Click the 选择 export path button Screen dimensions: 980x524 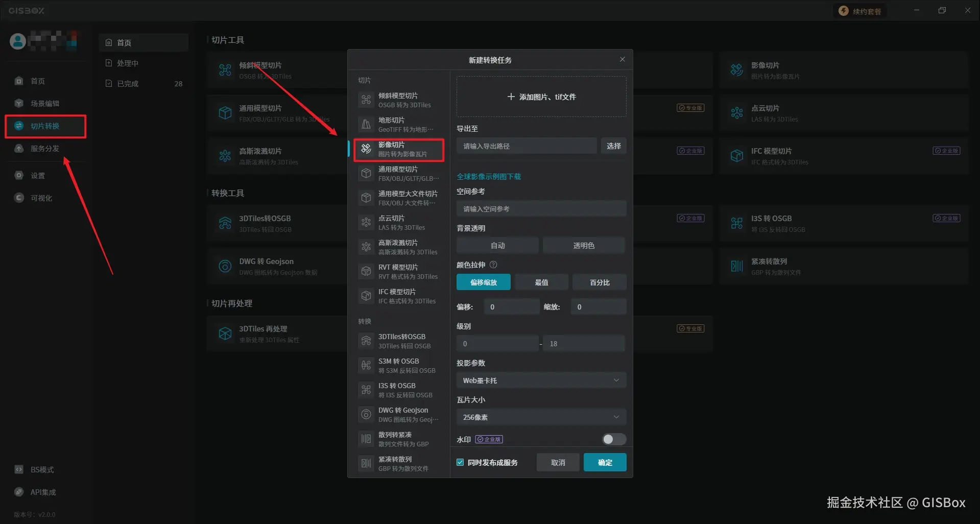click(x=613, y=146)
